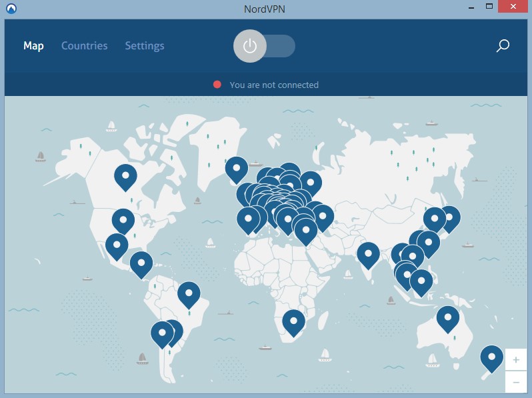Click the 'You are not connected' status text

pos(274,85)
